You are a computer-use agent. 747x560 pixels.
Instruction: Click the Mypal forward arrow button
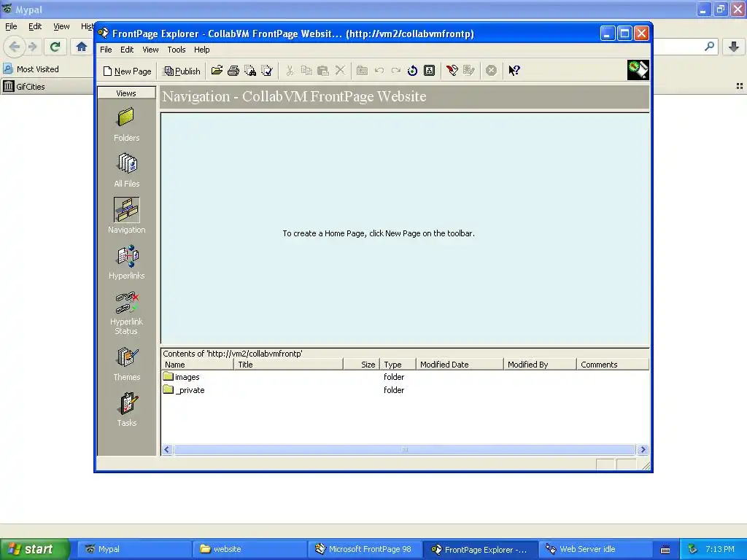[32, 47]
